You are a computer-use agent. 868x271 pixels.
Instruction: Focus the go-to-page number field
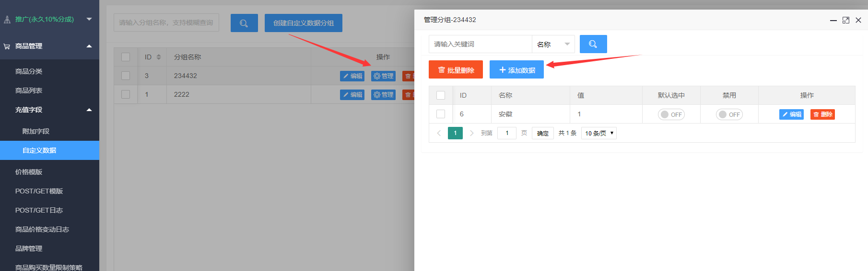[x=507, y=133]
